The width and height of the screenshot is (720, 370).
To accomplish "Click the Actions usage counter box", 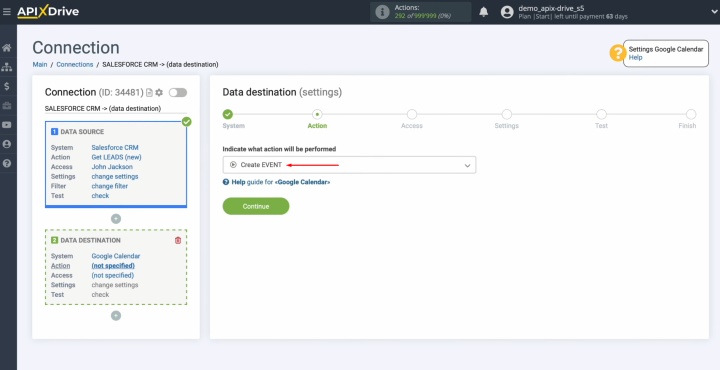I will click(421, 12).
